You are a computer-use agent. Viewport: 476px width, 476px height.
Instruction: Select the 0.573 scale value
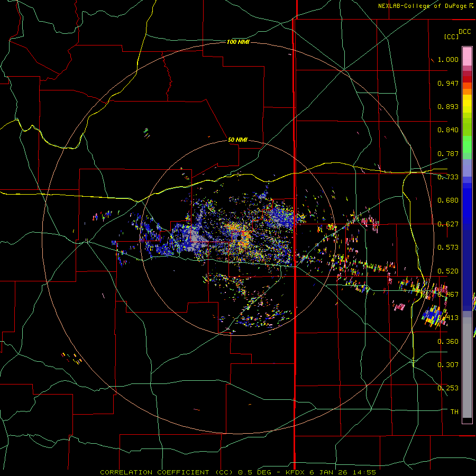(x=448, y=248)
